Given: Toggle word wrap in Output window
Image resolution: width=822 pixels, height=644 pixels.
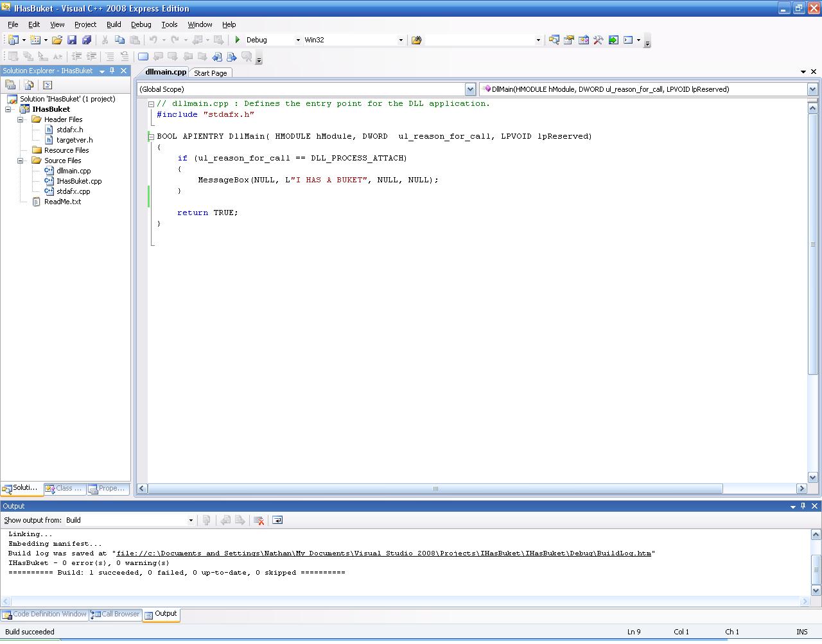Looking at the screenshot, I should pyautogui.click(x=277, y=520).
